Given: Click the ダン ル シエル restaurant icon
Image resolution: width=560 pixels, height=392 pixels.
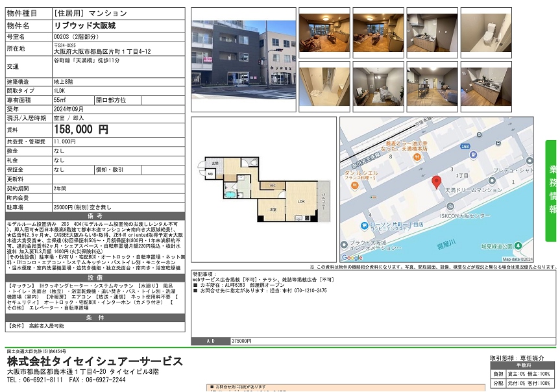Looking at the screenshot, I should point(356,184).
